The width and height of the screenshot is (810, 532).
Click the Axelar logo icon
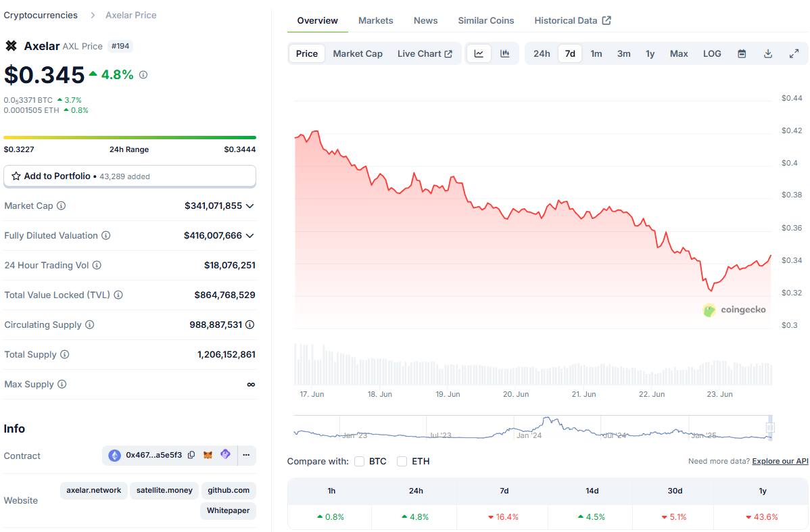[x=11, y=46]
